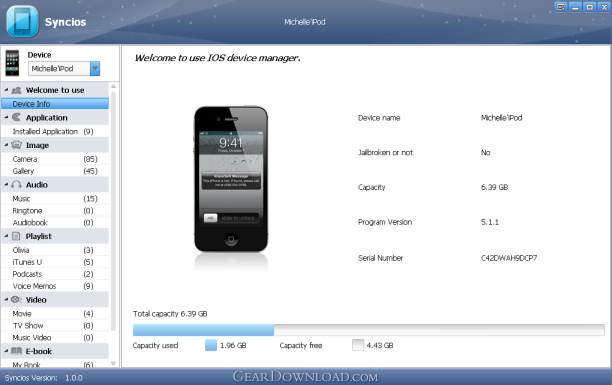Viewport: 612px width, 385px height.
Task: Click the Playlist section icon
Action: click(16, 236)
